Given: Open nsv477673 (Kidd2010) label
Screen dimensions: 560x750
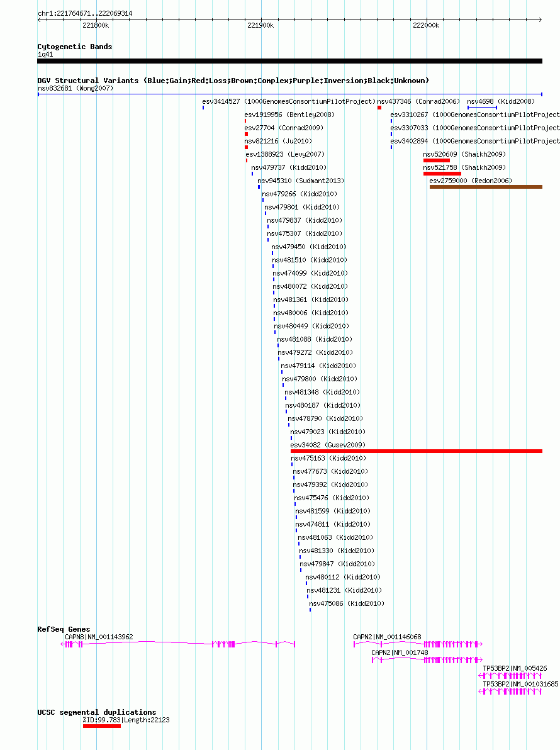Looking at the screenshot, I should click(x=330, y=472).
